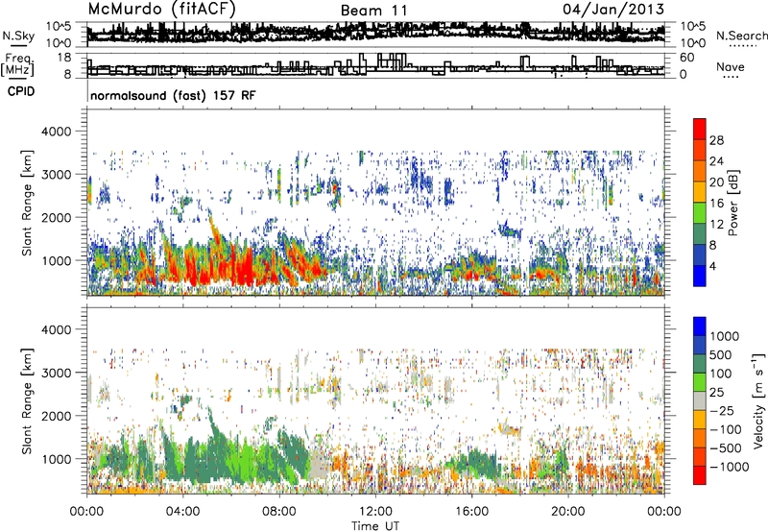Image resolution: width=768 pixels, height=532 pixels.
Task: Select the 08:00 time axis label
Action: click(279, 512)
